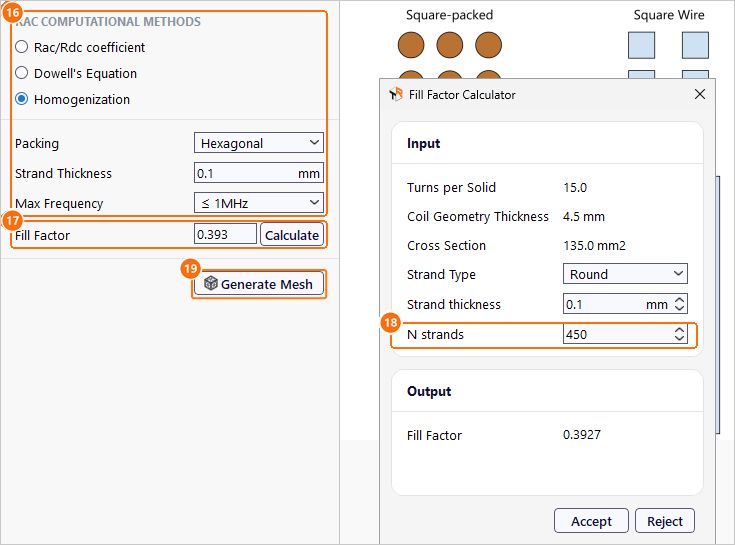Decrease Strand thickness with down arrow
735x545 pixels.
(x=680, y=309)
